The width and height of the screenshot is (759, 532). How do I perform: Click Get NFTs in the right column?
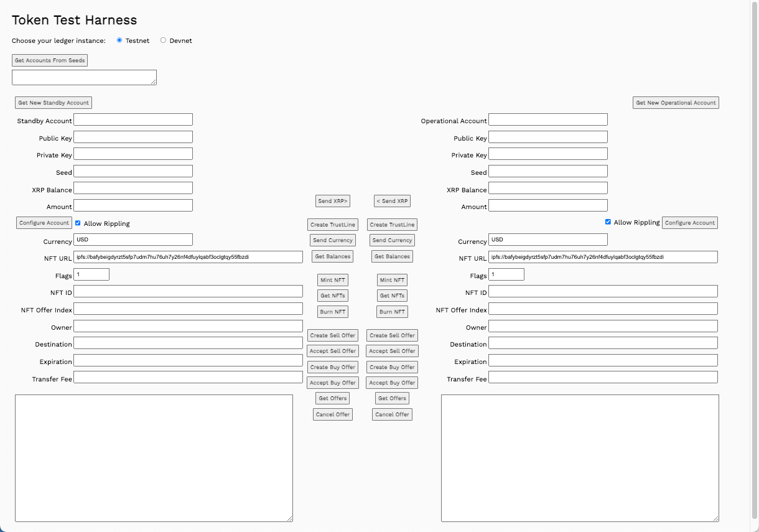point(391,295)
